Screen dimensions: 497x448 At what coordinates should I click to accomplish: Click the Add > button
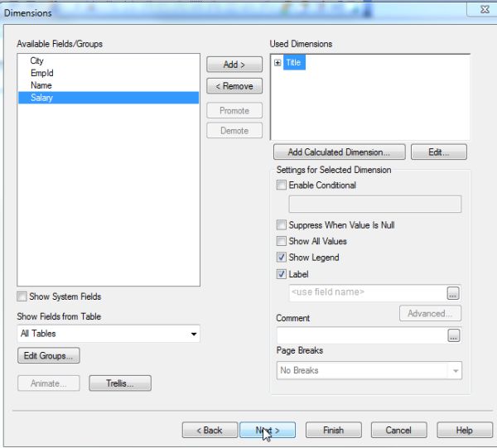click(x=234, y=65)
